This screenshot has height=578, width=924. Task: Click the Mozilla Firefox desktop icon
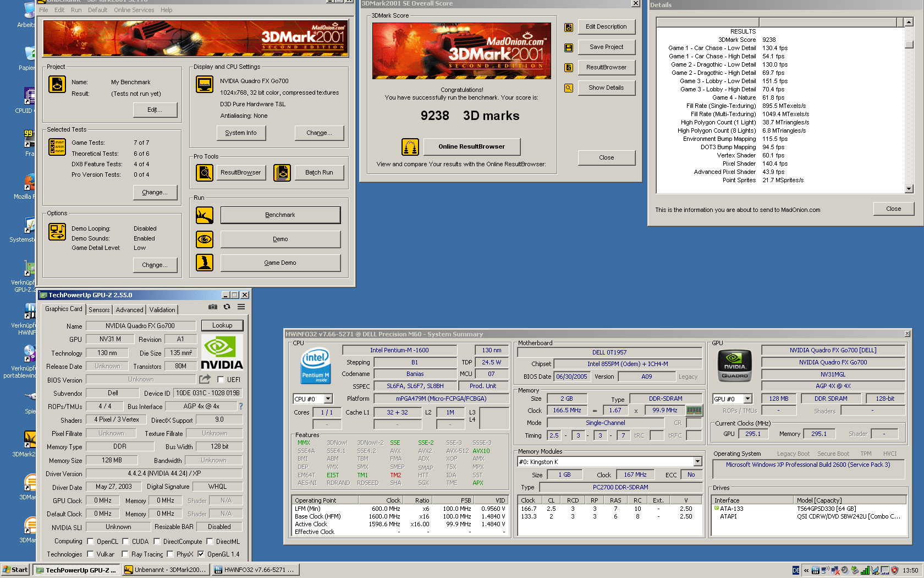click(29, 182)
